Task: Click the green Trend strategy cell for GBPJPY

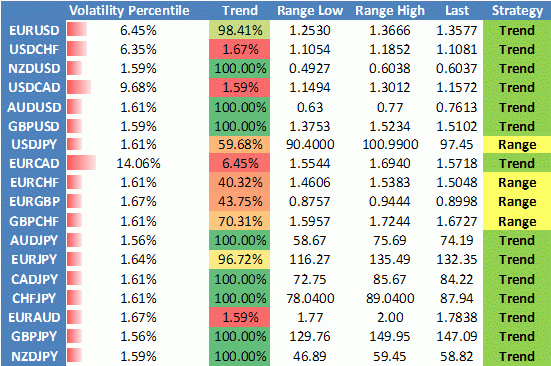Action: (517, 336)
